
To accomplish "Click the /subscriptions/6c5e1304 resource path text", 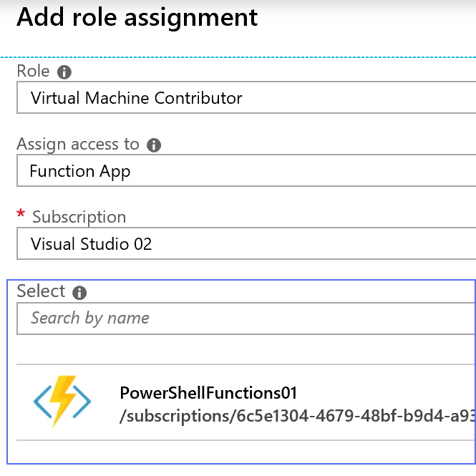I will click(298, 416).
